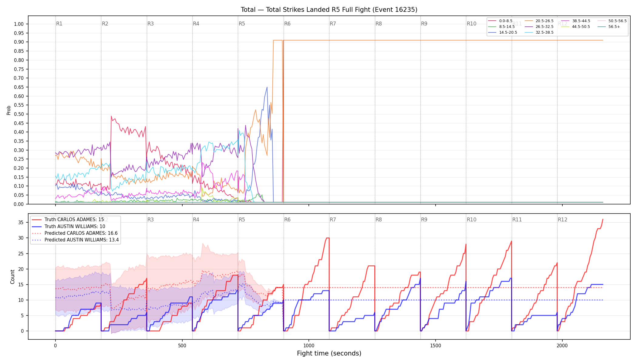The height and width of the screenshot is (364, 637).
Task: Click the R9 label in the count chart
Action: (424, 220)
